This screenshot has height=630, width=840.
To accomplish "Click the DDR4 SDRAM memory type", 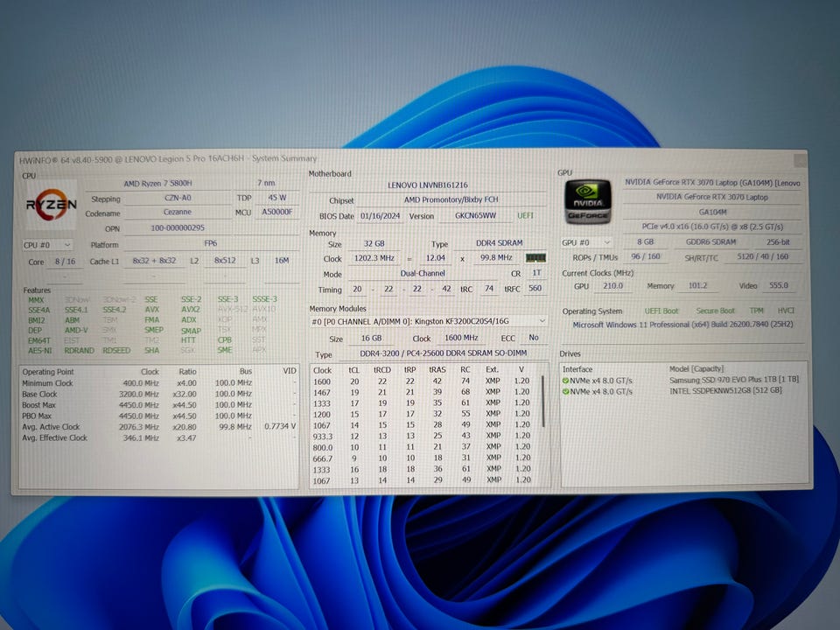I will coord(500,243).
